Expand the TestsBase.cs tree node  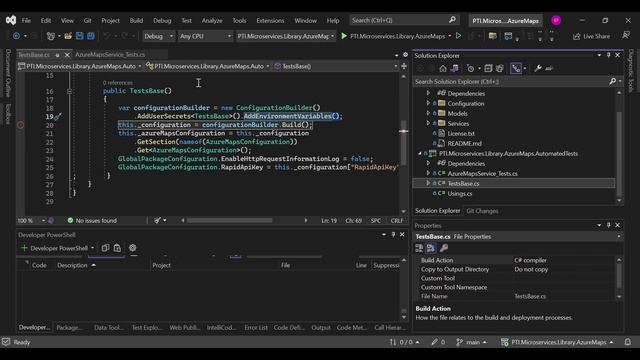pyautogui.click(x=428, y=183)
